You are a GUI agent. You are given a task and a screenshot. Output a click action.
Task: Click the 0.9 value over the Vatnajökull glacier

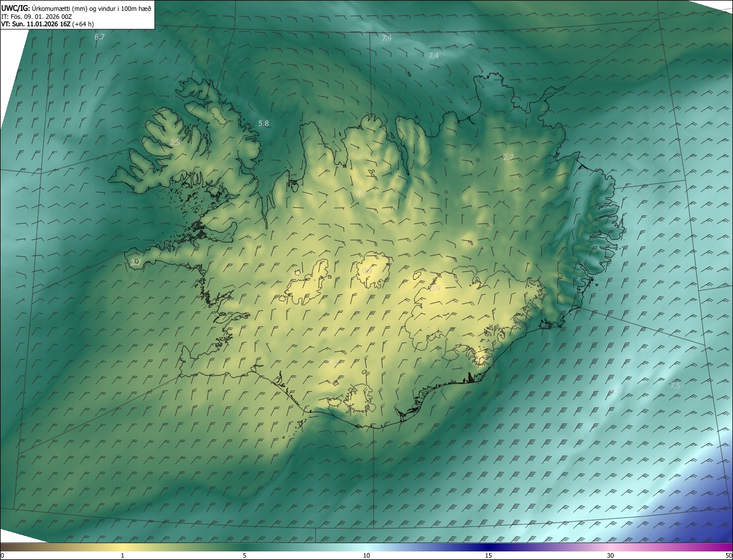coord(435,289)
